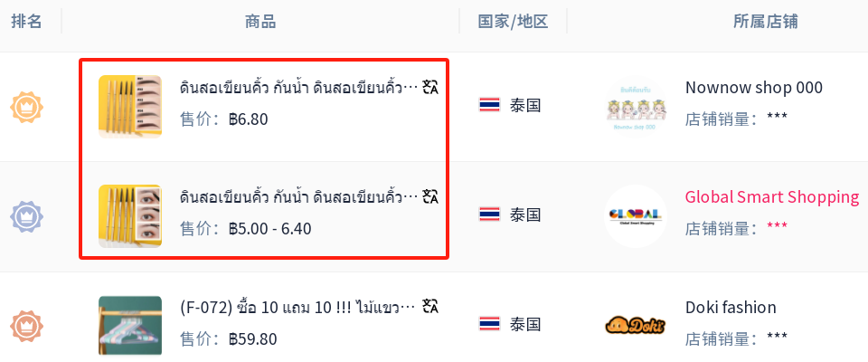Open Global Smart Shopping store link
868x362 pixels.
coord(771,196)
